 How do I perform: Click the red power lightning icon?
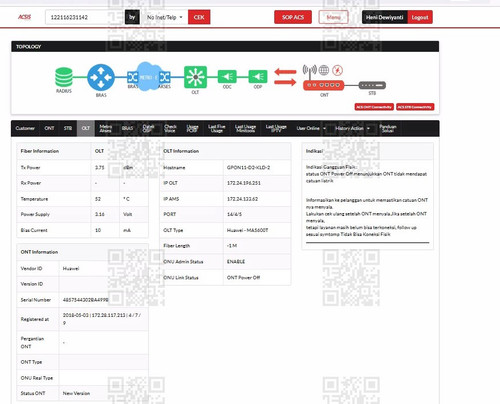pos(338,70)
